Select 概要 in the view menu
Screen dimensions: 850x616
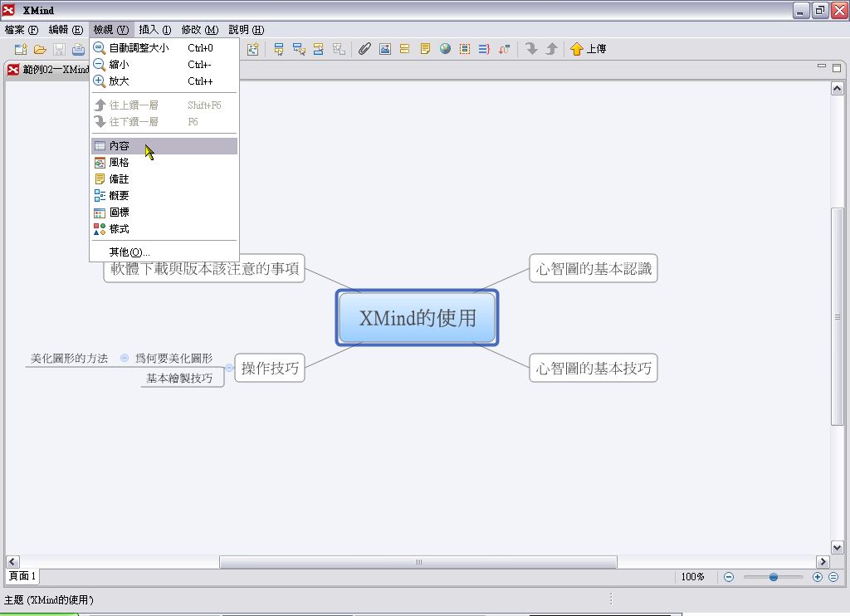point(165,196)
